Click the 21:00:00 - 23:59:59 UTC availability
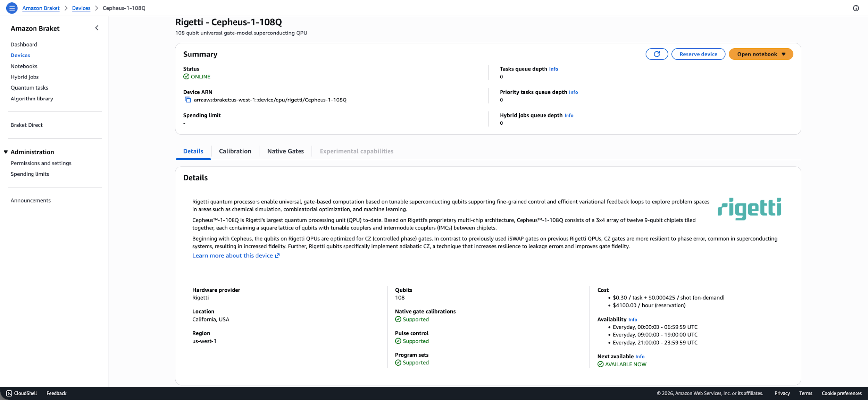 [x=655, y=343]
